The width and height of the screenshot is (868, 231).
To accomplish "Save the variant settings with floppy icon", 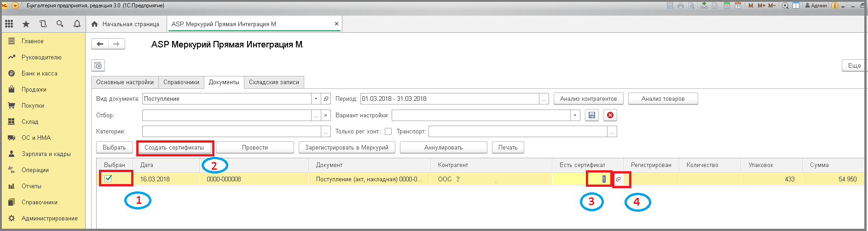I will point(592,115).
